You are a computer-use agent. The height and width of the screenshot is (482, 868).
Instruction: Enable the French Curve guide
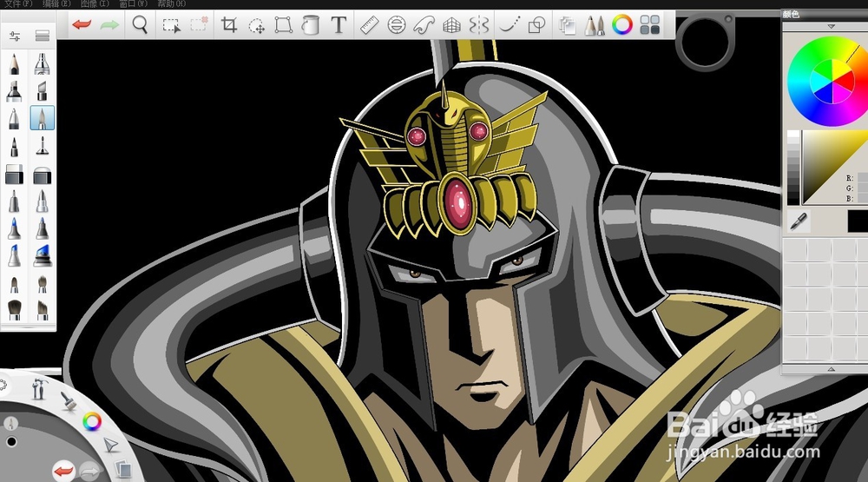pos(424,25)
